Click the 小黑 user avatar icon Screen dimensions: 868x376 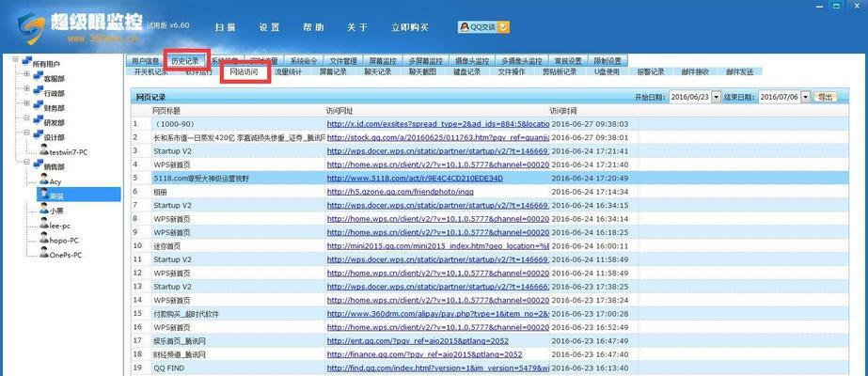click(44, 209)
